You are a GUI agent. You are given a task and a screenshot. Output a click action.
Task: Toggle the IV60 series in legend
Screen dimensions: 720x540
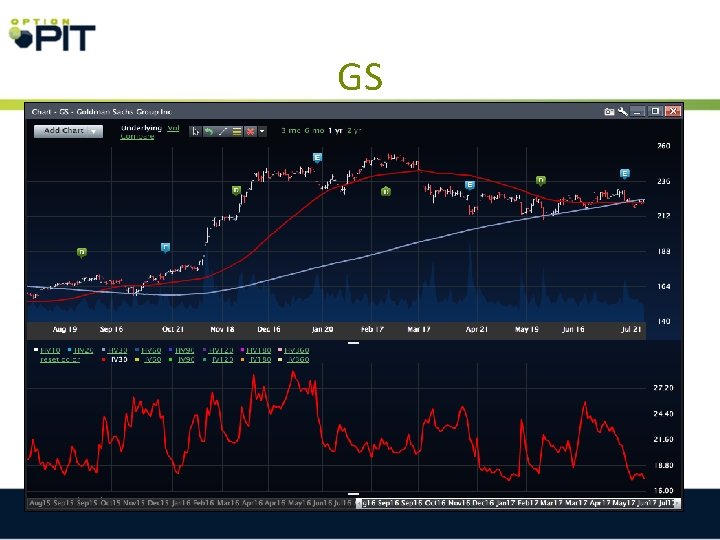click(152, 360)
